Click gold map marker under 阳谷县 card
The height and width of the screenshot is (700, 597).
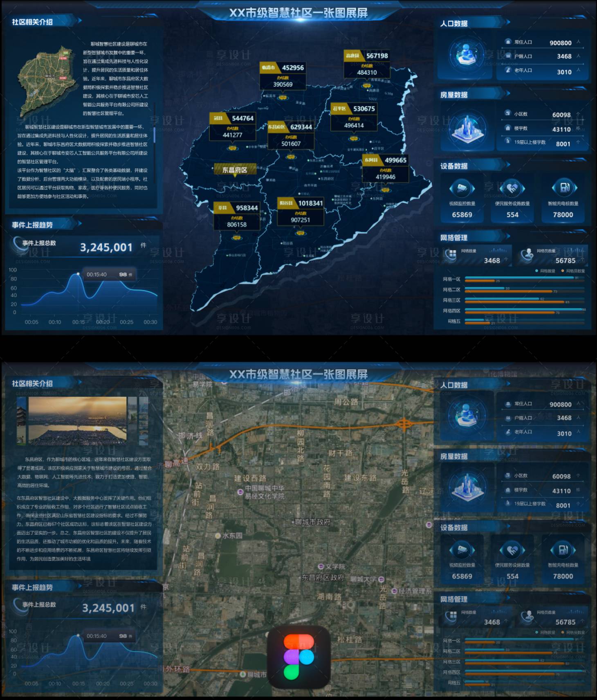coord(301,233)
